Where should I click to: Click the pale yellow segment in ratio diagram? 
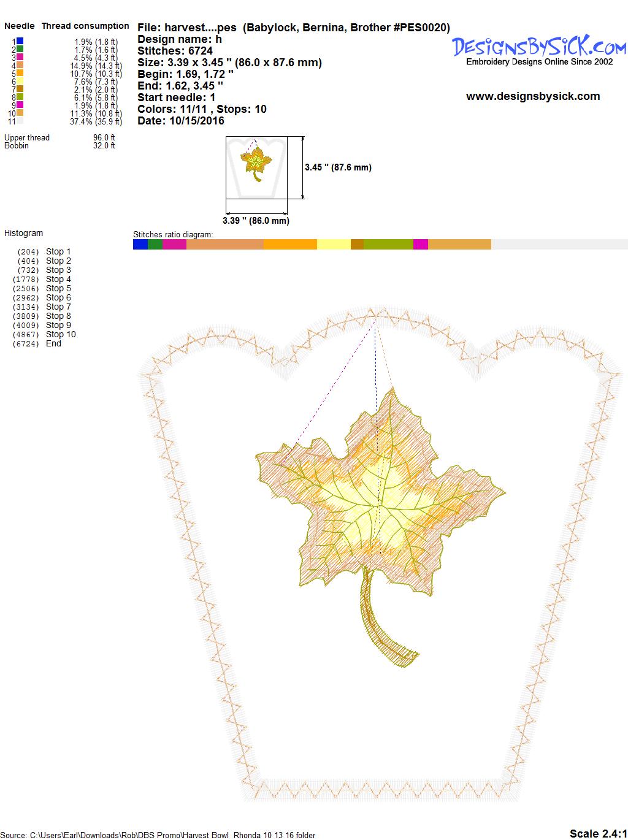[x=334, y=244]
